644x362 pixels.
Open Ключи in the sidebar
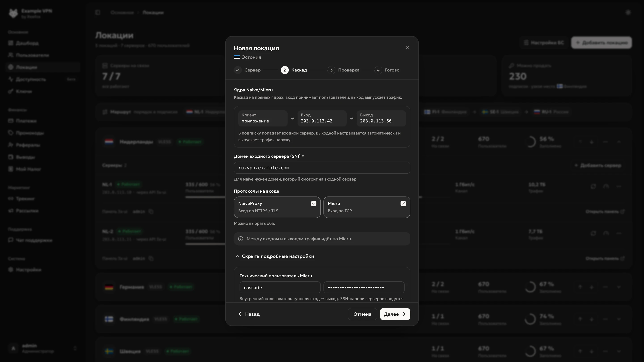[x=42, y=91]
